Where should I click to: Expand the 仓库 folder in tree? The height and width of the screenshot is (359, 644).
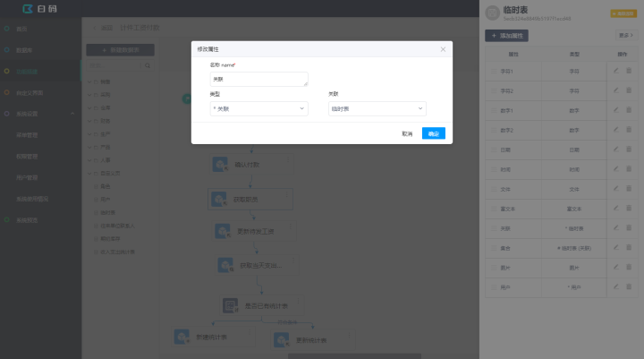tap(89, 107)
